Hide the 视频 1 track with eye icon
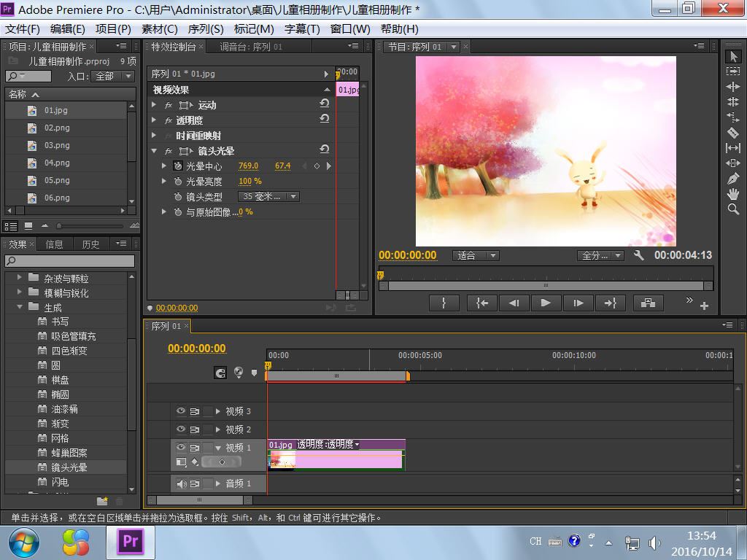The width and height of the screenshot is (747, 560). click(181, 447)
